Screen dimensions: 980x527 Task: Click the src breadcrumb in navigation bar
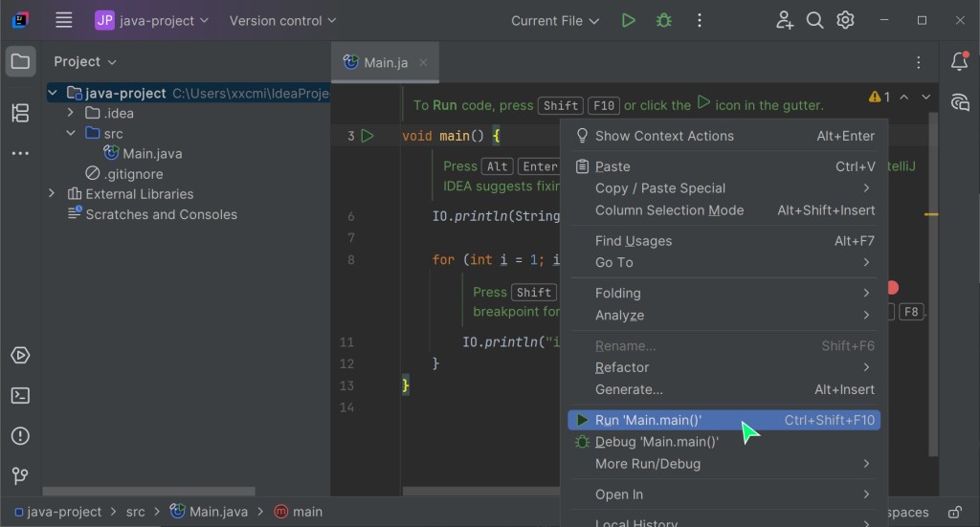click(136, 512)
